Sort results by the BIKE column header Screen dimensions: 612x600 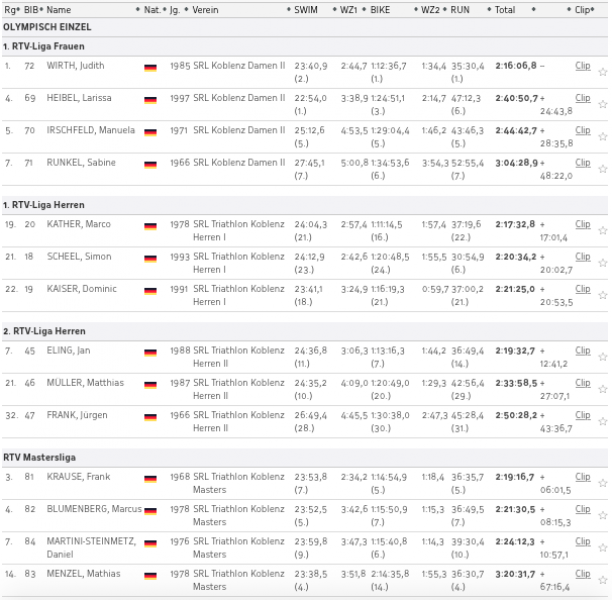click(380, 9)
